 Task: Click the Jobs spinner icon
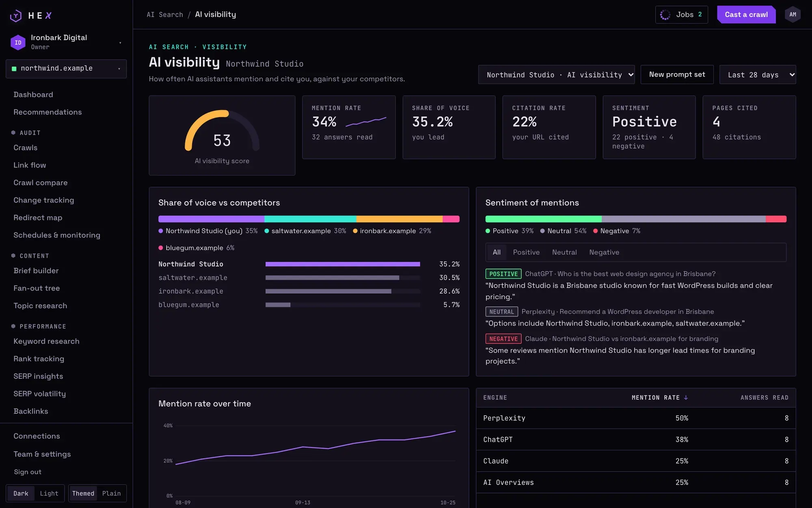[x=665, y=15]
